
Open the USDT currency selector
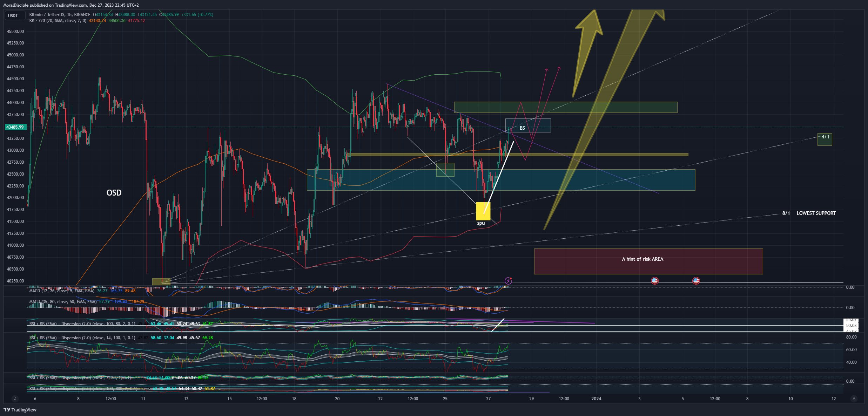pos(14,15)
